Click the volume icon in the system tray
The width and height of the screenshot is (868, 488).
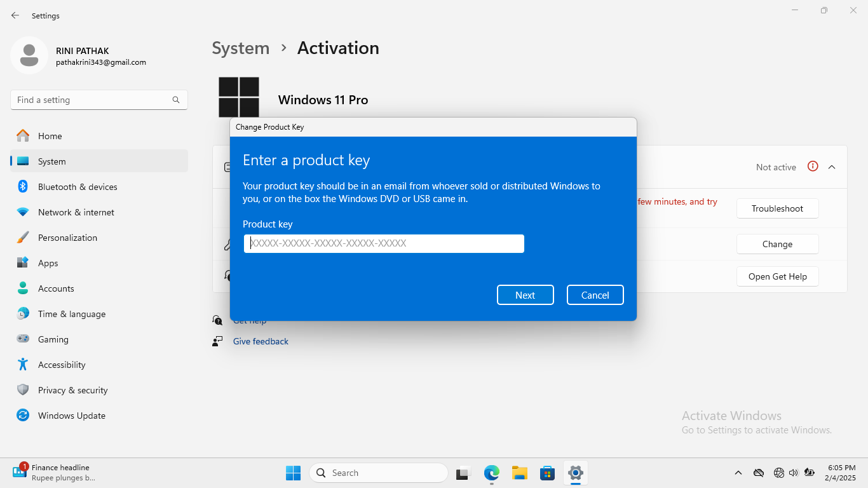(x=793, y=473)
